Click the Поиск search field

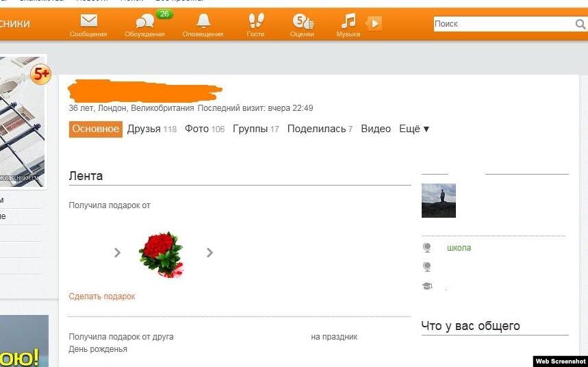(x=504, y=24)
